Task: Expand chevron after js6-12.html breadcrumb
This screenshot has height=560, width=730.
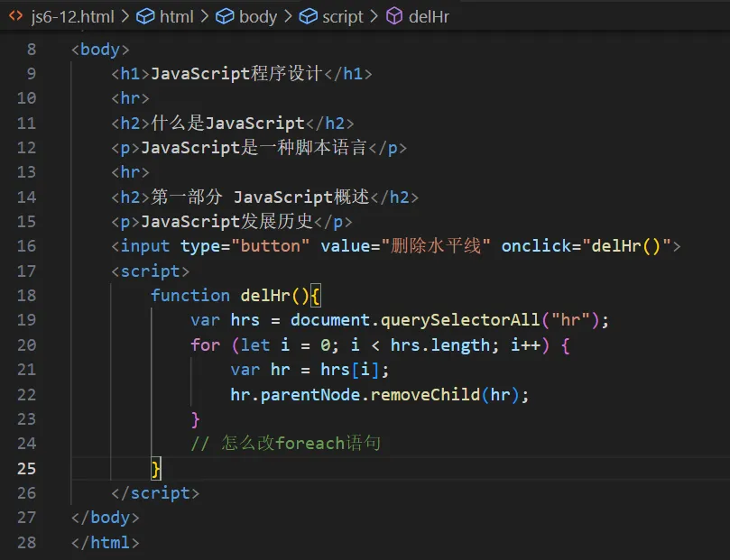Action: point(125,17)
